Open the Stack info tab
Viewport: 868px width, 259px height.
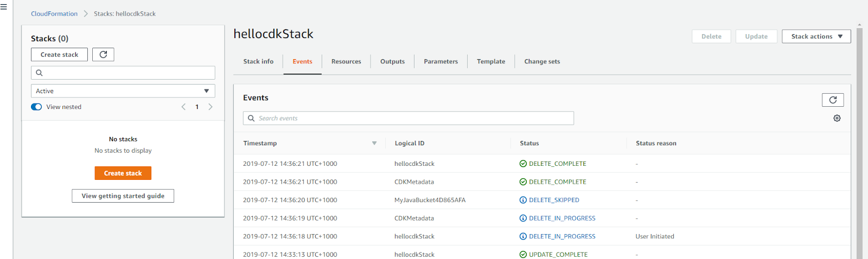click(x=258, y=62)
